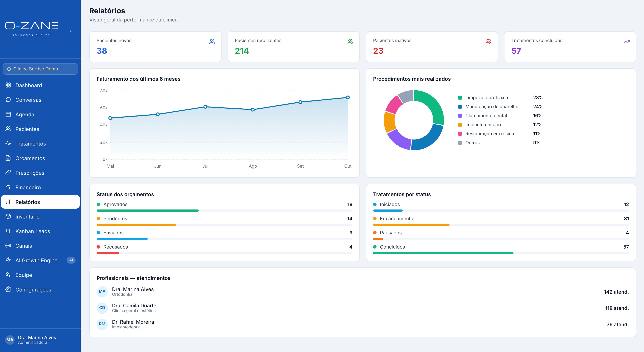The height and width of the screenshot is (352, 644).
Task: Open Kanban Leads from sidebar
Action: pyautogui.click(x=40, y=231)
